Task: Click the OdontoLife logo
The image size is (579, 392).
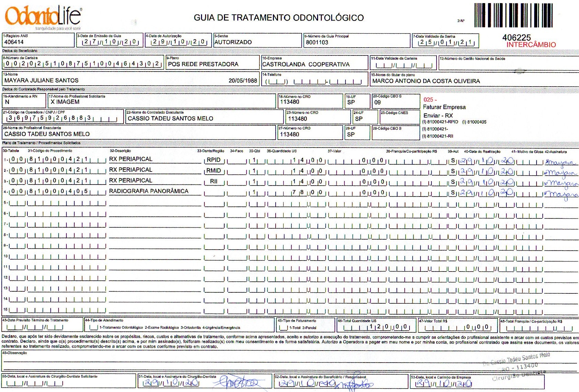Action: tap(43, 17)
